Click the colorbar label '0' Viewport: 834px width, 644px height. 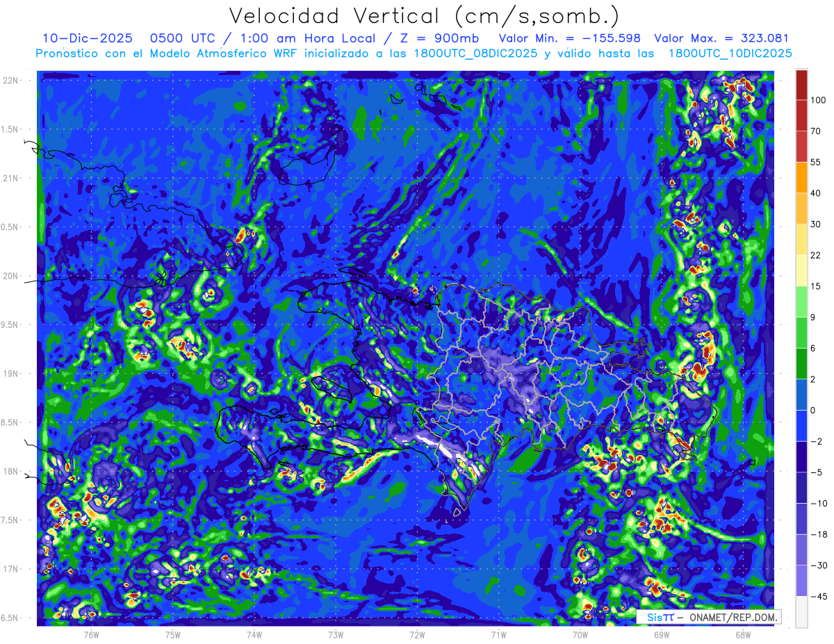pyautogui.click(x=814, y=410)
